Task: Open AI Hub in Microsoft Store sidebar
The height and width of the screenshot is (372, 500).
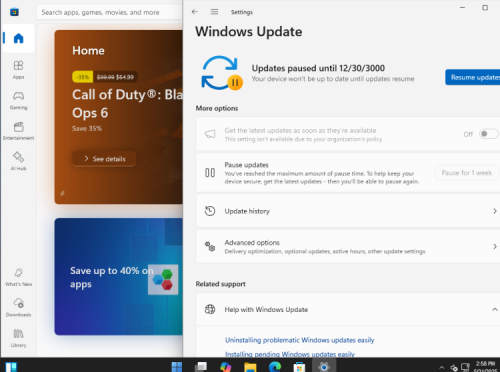Action: pyautogui.click(x=18, y=161)
